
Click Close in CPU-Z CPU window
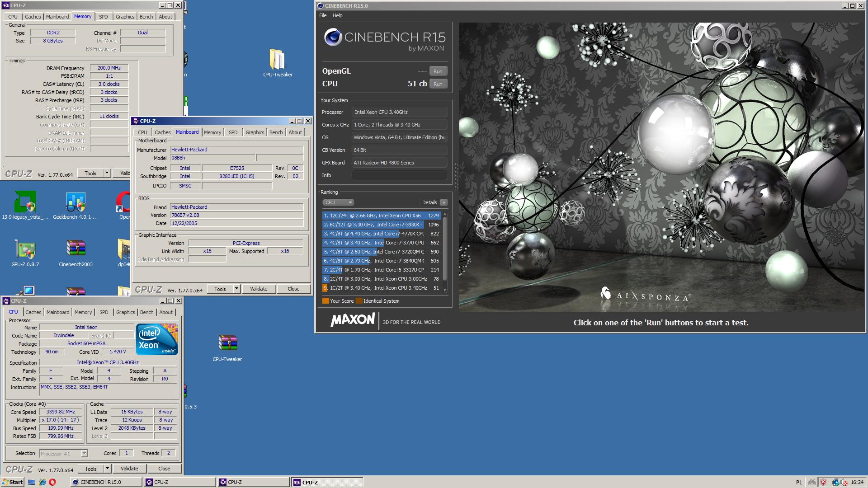point(164,469)
